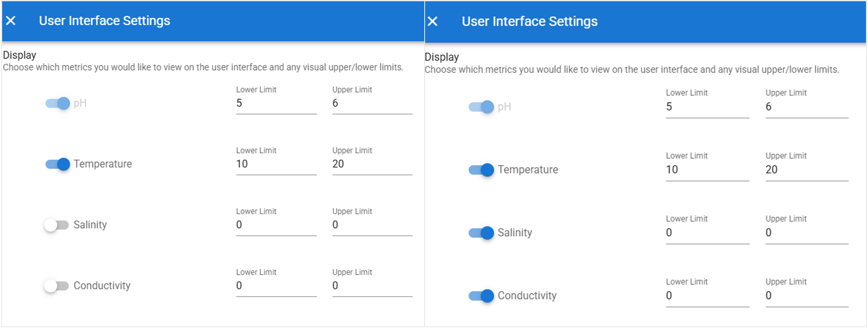
Task: Close the right User Interface Settings panel
Action: pos(432,21)
